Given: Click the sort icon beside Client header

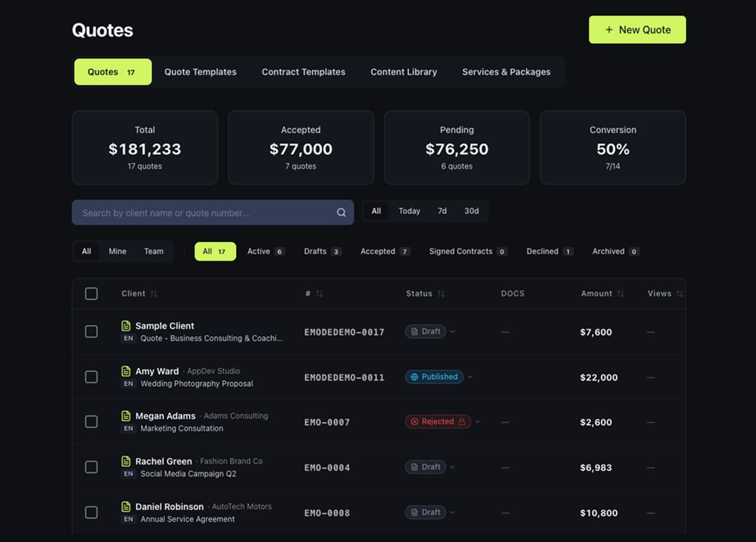Looking at the screenshot, I should (x=154, y=294).
